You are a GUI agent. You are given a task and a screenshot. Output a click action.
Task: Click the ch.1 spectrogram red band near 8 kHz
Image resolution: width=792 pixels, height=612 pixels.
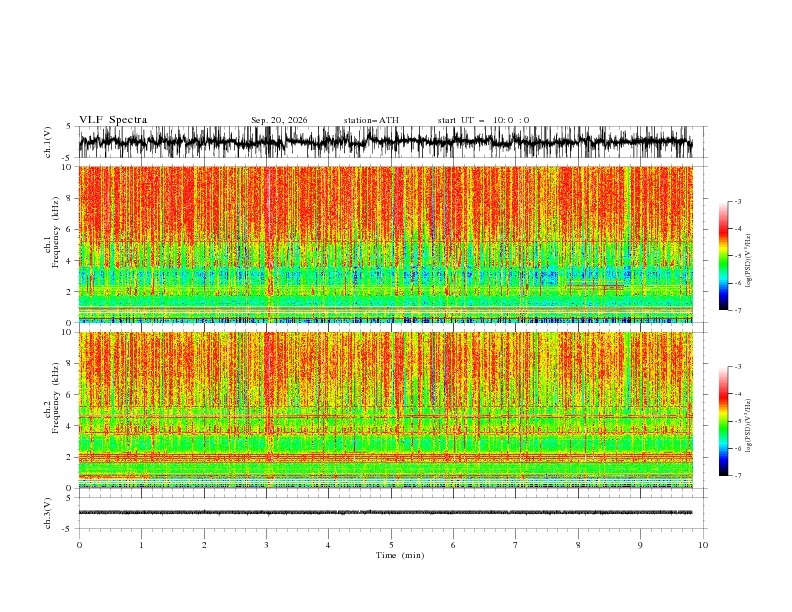[385, 198]
